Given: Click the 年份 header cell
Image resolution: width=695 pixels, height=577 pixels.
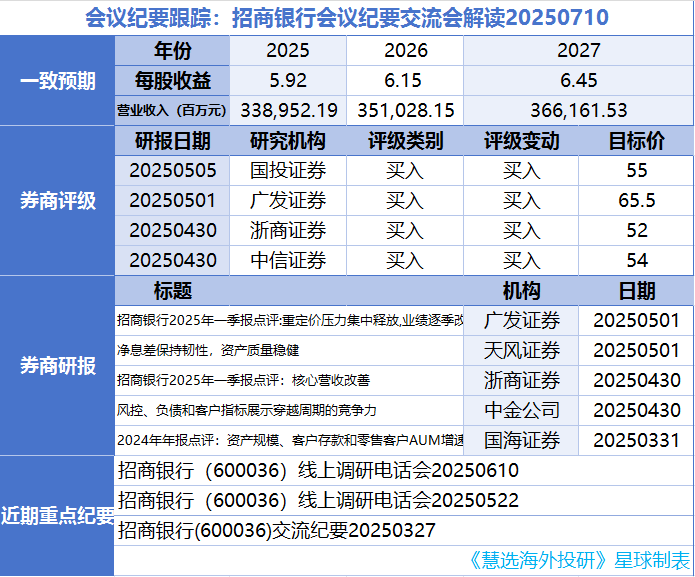Looking at the screenshot, I should click(x=172, y=51).
